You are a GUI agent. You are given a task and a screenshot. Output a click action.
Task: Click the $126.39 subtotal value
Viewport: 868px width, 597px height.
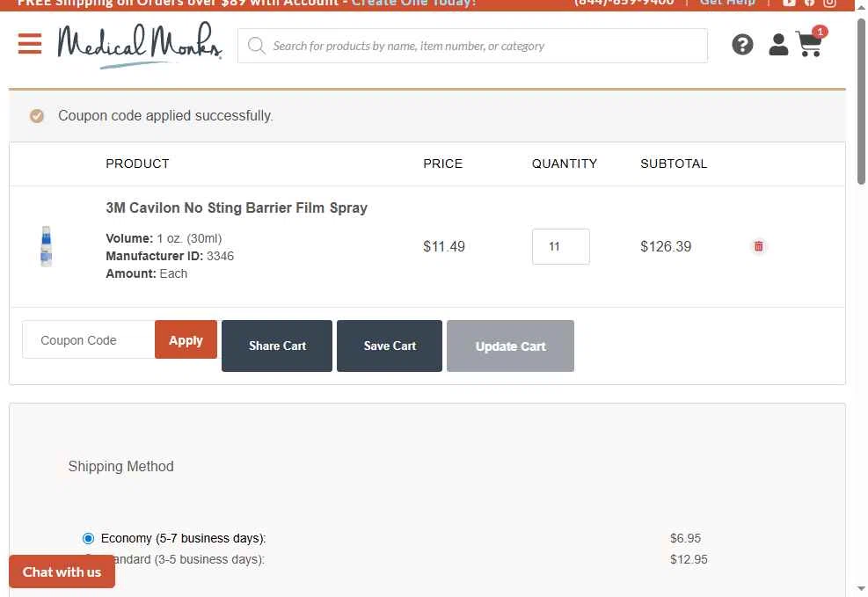tap(666, 247)
